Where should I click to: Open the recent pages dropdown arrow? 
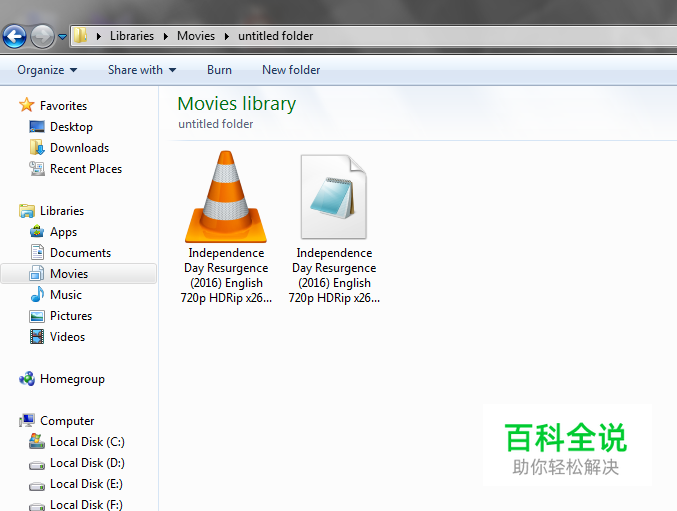[62, 37]
